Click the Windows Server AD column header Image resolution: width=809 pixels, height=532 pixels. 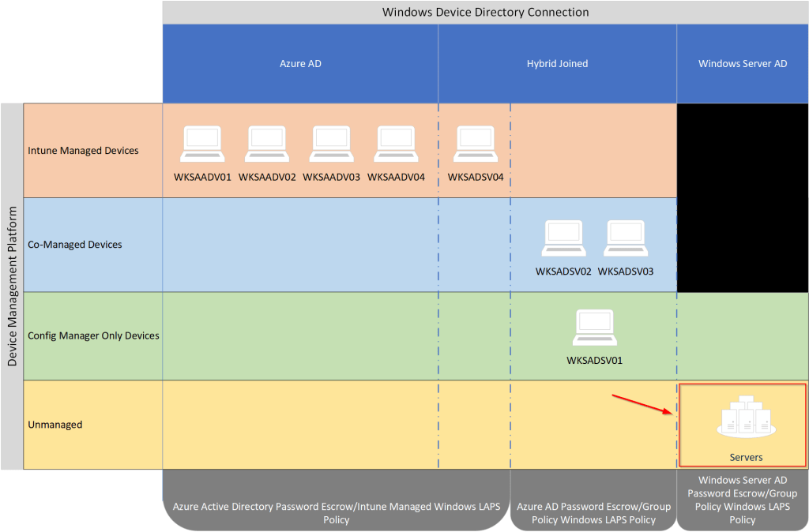click(x=743, y=64)
